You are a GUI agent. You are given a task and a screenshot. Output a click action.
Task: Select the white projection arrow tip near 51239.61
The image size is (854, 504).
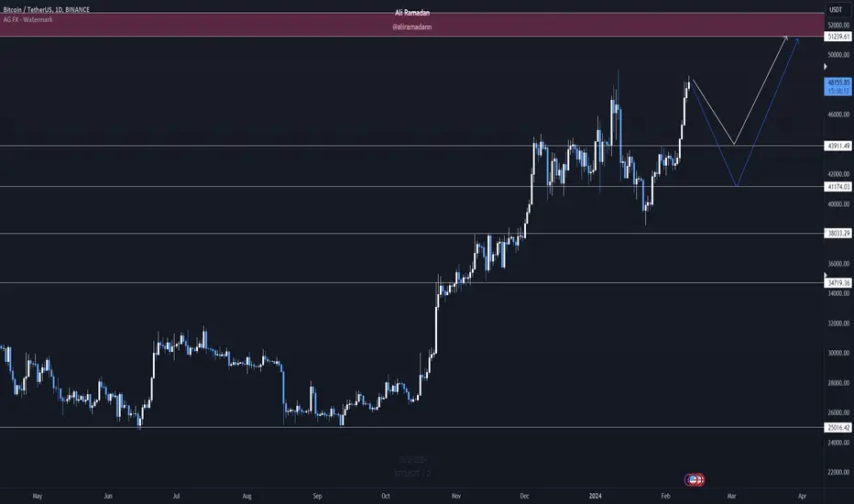click(x=785, y=38)
